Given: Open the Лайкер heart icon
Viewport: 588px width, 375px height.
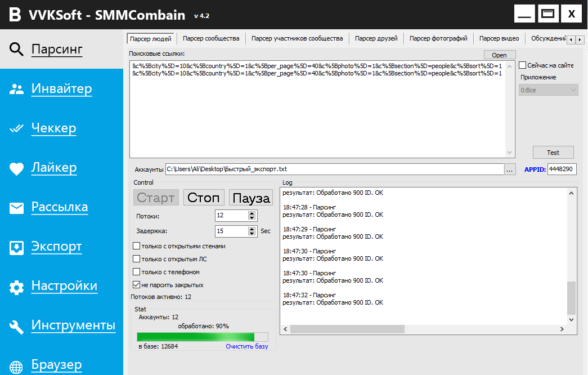Looking at the screenshot, I should tap(16, 168).
